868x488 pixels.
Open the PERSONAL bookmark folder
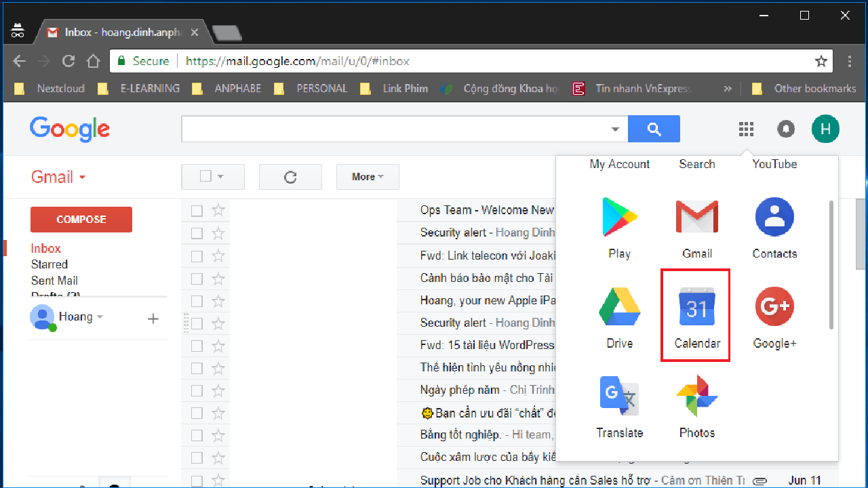[311, 88]
